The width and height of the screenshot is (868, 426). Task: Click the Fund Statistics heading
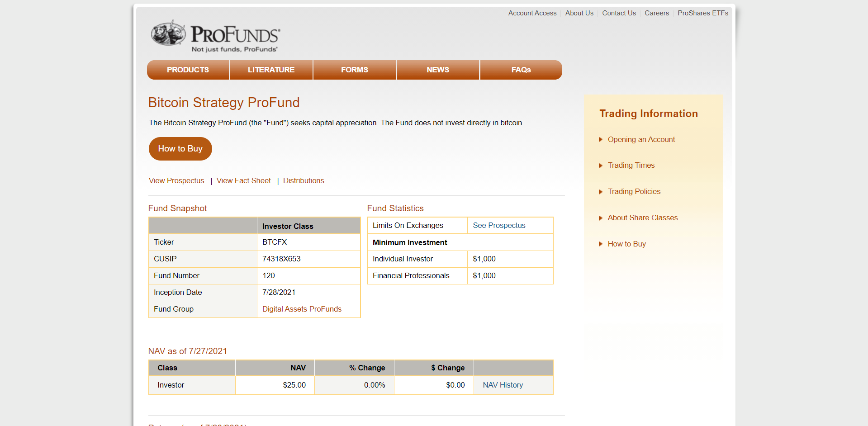(x=395, y=208)
